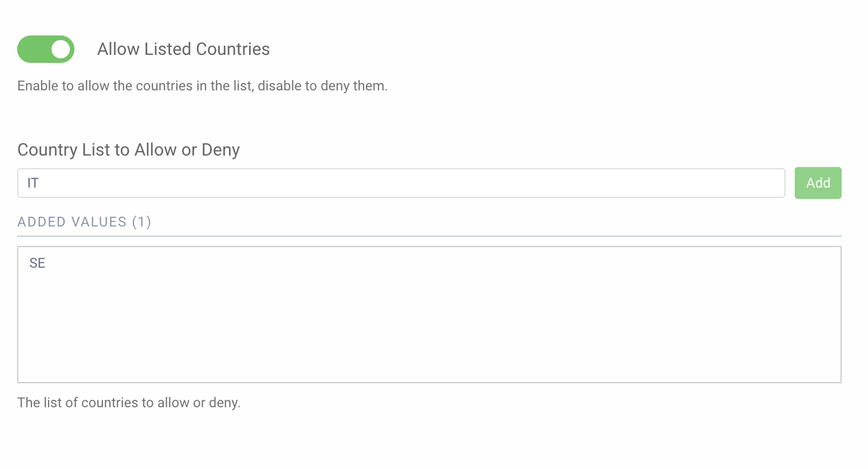The image size is (868, 469).
Task: Click the countries allow or deny footer text
Action: pos(129,403)
